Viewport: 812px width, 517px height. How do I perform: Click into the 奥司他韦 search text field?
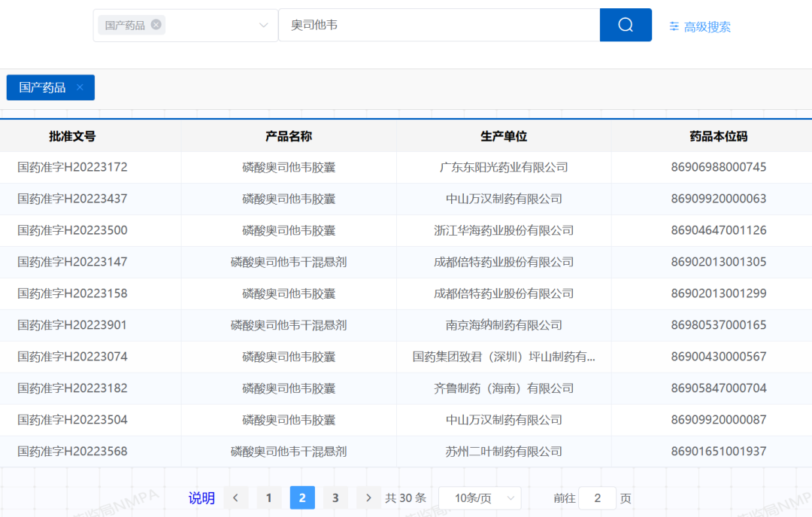pyautogui.click(x=436, y=25)
